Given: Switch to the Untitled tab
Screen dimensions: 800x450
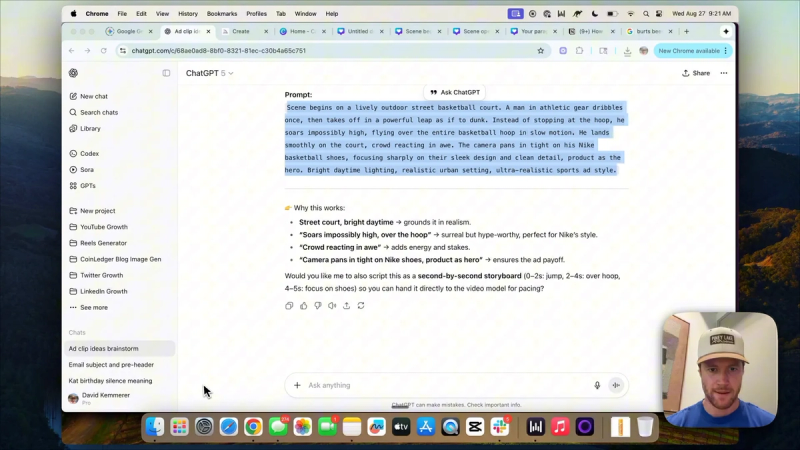Looking at the screenshot, I should [x=358, y=31].
